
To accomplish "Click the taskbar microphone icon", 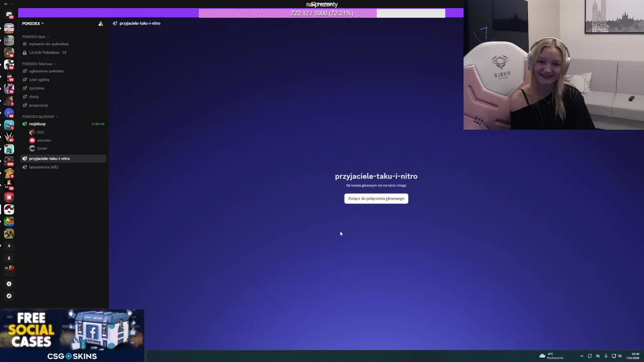I will tap(606, 356).
